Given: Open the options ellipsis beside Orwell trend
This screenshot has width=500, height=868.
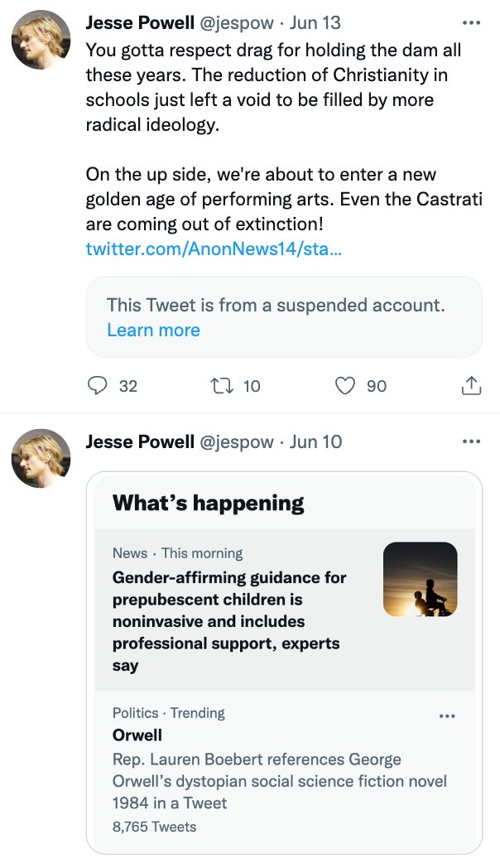Looking at the screenshot, I should click(447, 716).
